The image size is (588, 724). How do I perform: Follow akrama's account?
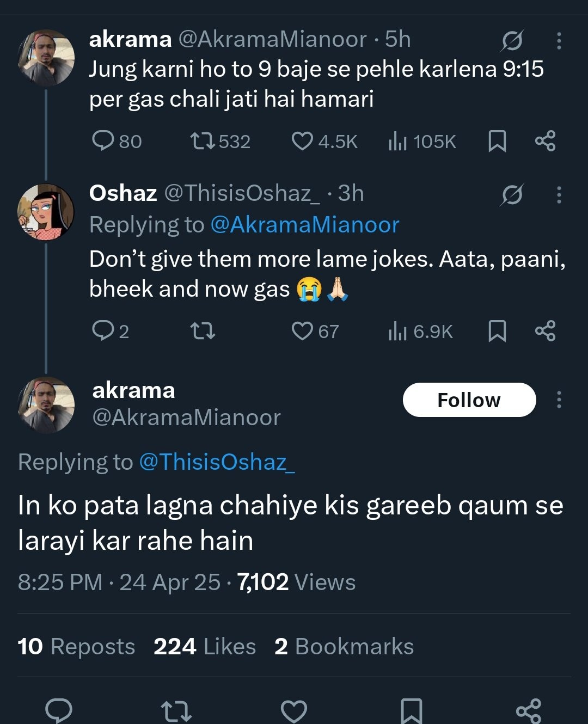(x=469, y=400)
